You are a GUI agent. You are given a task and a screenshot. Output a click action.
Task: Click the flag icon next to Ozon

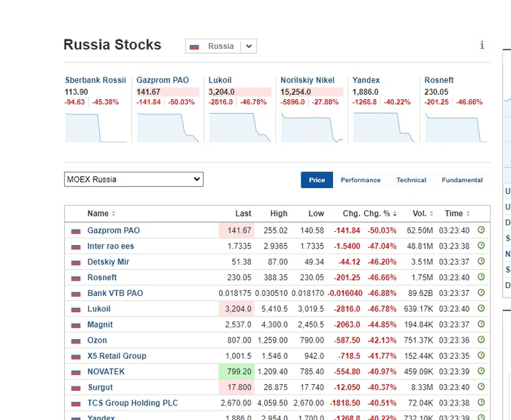pyautogui.click(x=75, y=341)
